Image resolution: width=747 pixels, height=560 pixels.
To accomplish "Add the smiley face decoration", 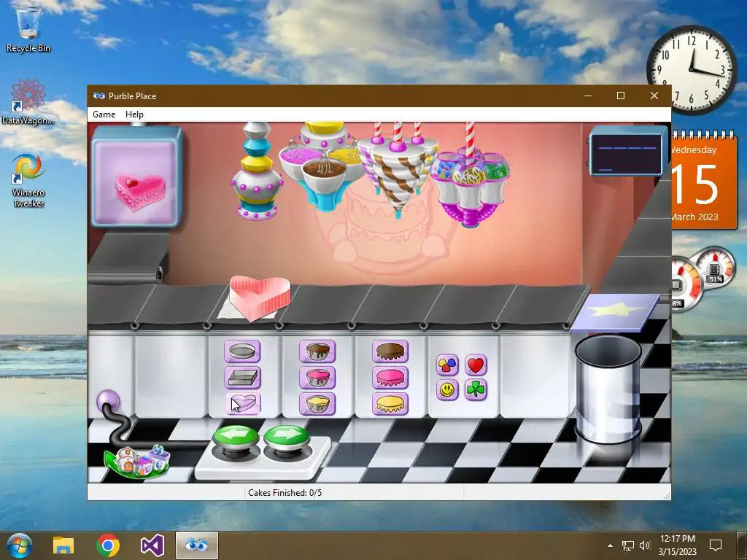I will (x=447, y=390).
